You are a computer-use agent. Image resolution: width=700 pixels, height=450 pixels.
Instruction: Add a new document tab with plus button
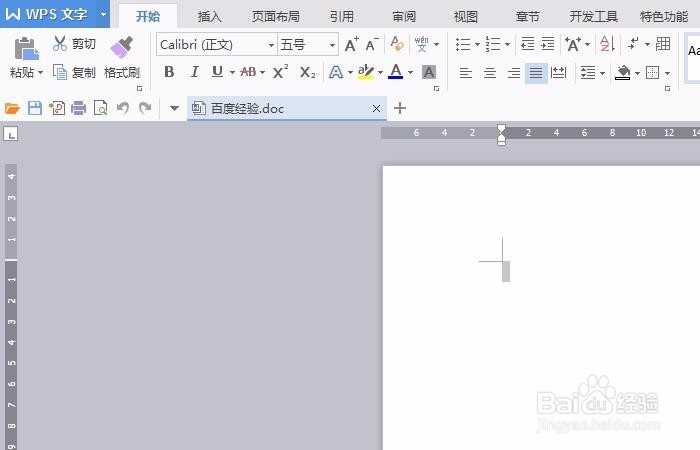[400, 108]
